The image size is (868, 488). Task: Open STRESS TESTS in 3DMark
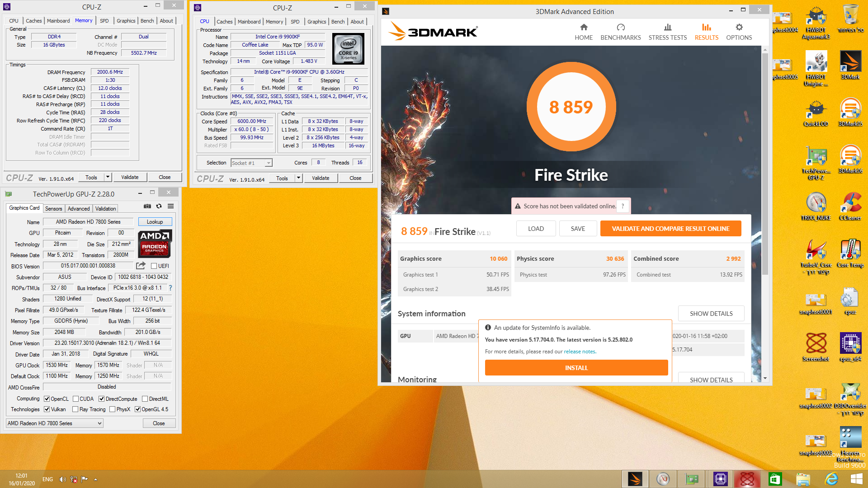pyautogui.click(x=668, y=32)
